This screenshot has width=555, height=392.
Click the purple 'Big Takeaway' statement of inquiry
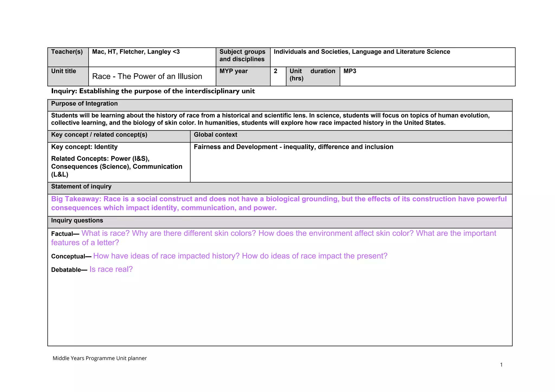pos(279,203)
